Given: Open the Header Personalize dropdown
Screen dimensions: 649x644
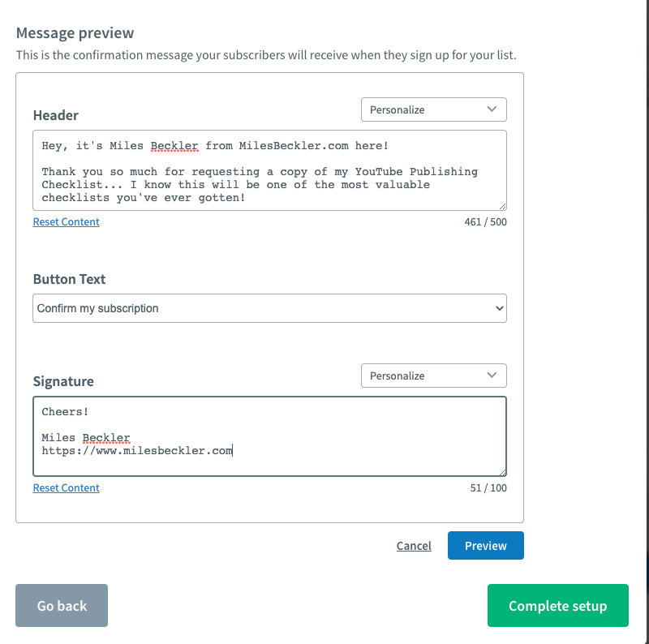Looking at the screenshot, I should (x=433, y=109).
